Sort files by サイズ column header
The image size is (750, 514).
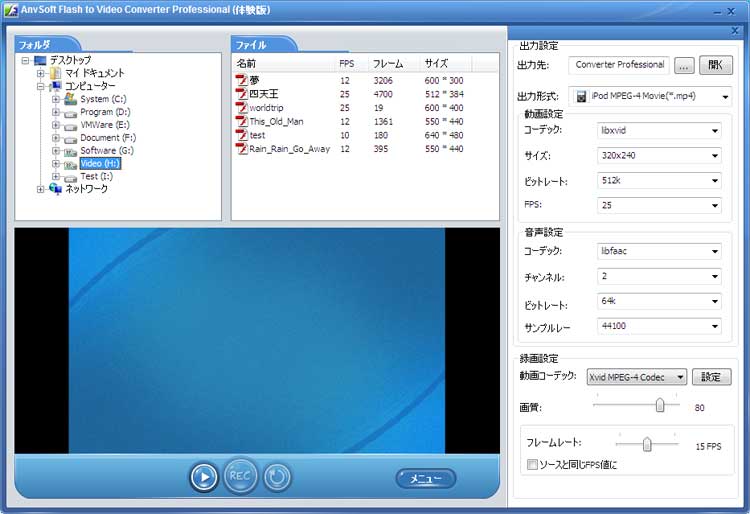[x=445, y=63]
